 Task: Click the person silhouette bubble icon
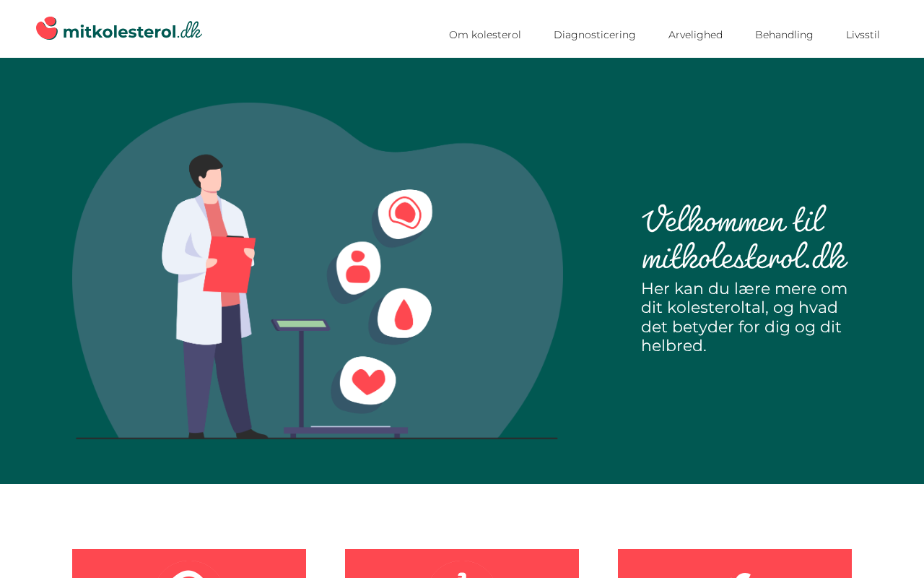(359, 267)
